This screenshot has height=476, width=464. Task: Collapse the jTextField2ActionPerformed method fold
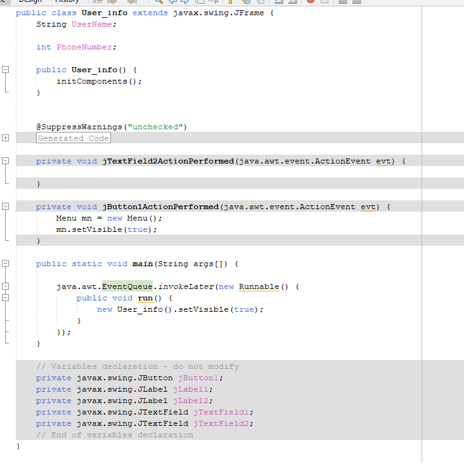pyautogui.click(x=6, y=160)
